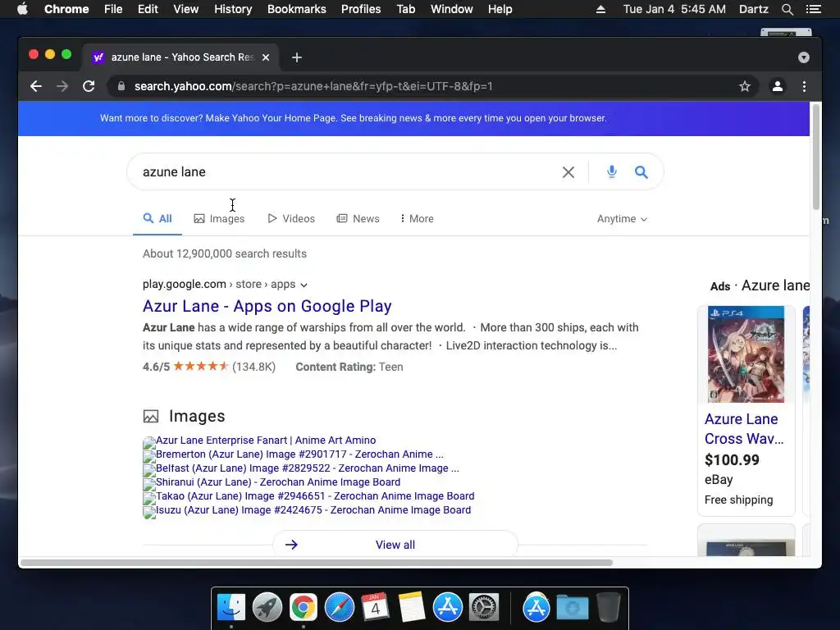This screenshot has width=840, height=630.
Task: Open Azur Lane - Apps on Google Play
Action: (267, 306)
